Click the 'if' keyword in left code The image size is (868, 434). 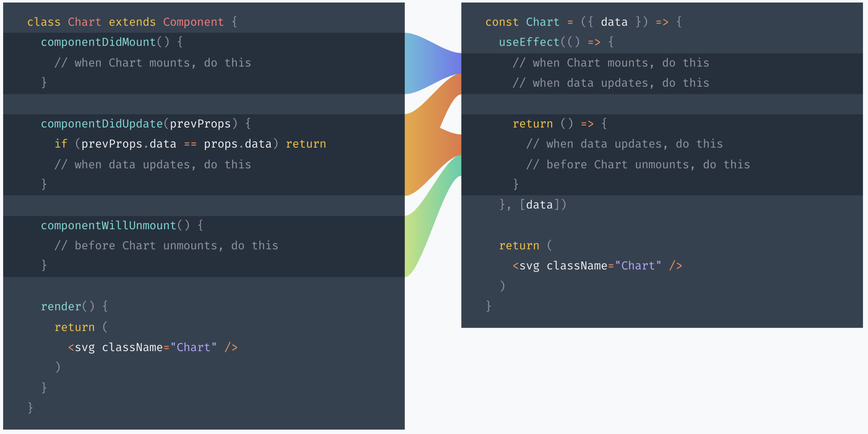pos(61,144)
